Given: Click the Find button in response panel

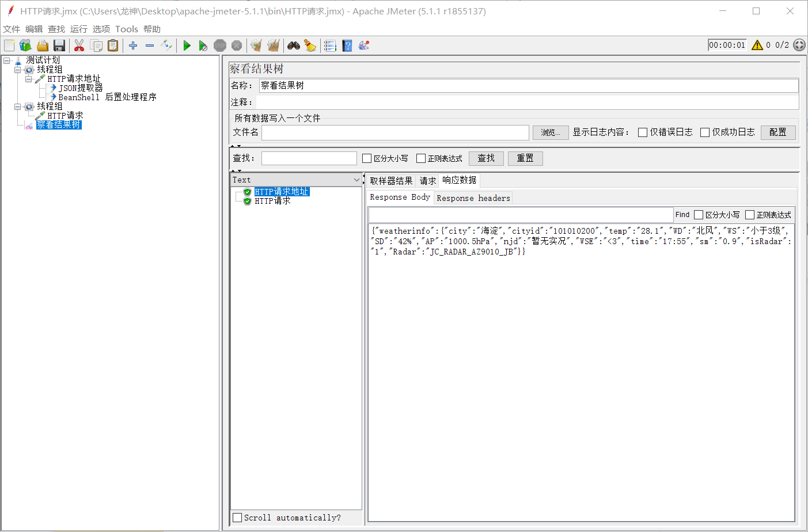Looking at the screenshot, I should [682, 215].
